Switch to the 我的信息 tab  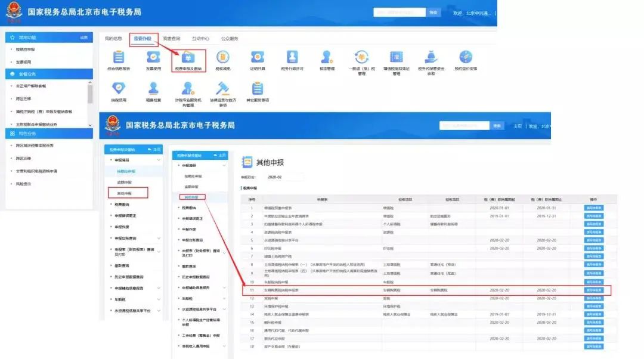113,39
